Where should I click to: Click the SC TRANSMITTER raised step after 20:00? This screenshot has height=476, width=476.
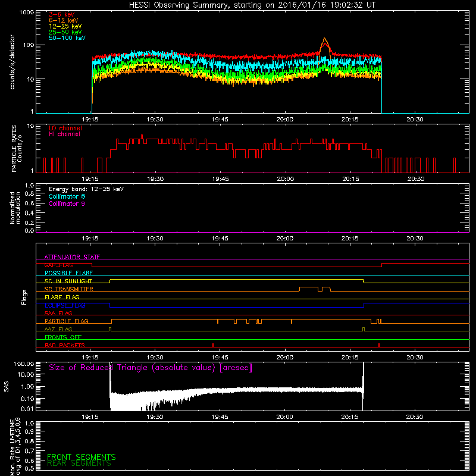[309, 287]
